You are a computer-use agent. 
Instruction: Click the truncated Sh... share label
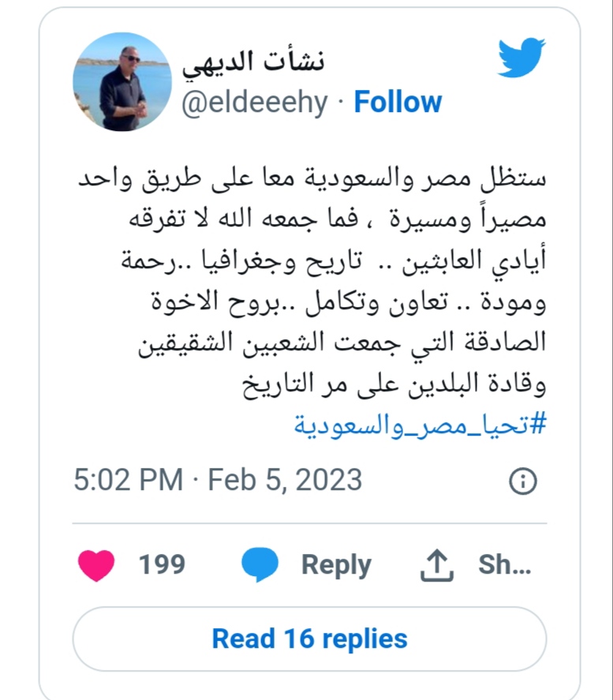(505, 564)
